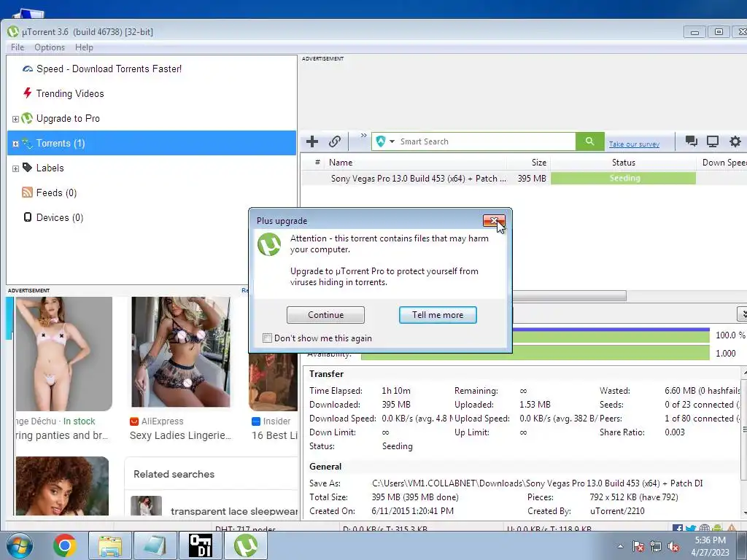Click the green search magnifier button
The image size is (747, 560).
coord(589,141)
